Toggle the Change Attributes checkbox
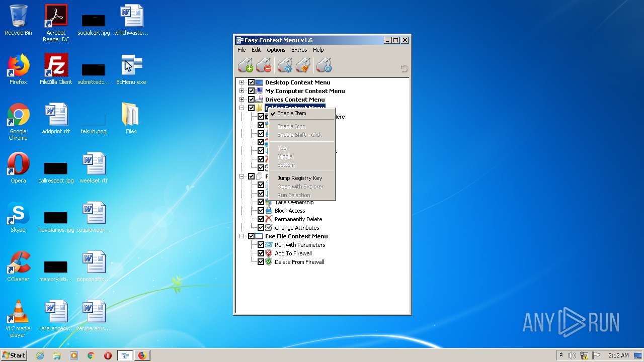 click(x=261, y=228)
